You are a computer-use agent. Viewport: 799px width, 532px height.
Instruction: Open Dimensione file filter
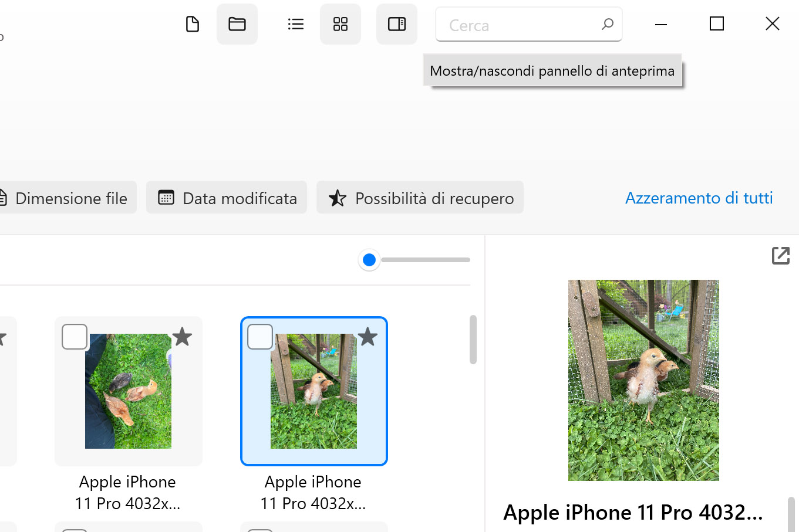[x=68, y=198]
